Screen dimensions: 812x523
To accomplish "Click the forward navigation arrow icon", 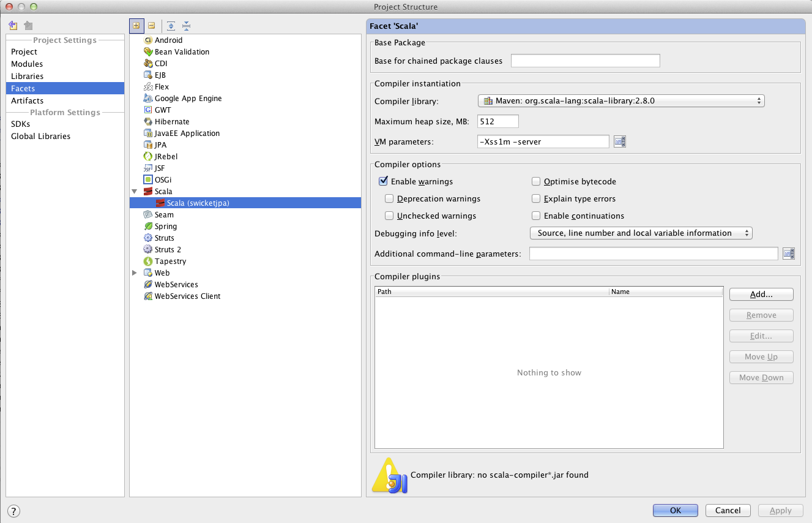I will click(x=28, y=26).
